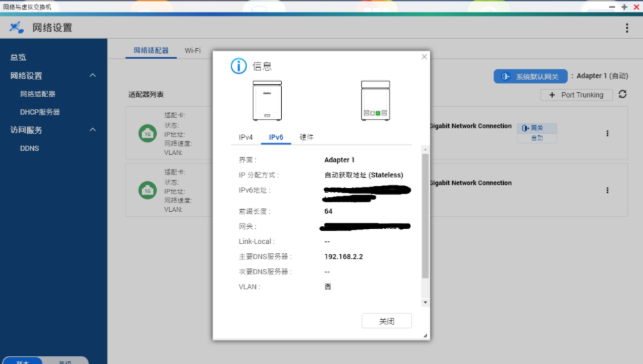Close the window with the red X button

636,7
